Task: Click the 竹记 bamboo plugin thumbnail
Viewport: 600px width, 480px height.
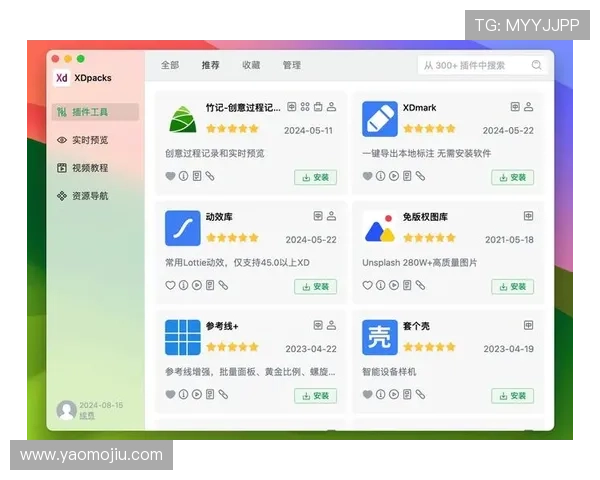Action: click(x=183, y=119)
